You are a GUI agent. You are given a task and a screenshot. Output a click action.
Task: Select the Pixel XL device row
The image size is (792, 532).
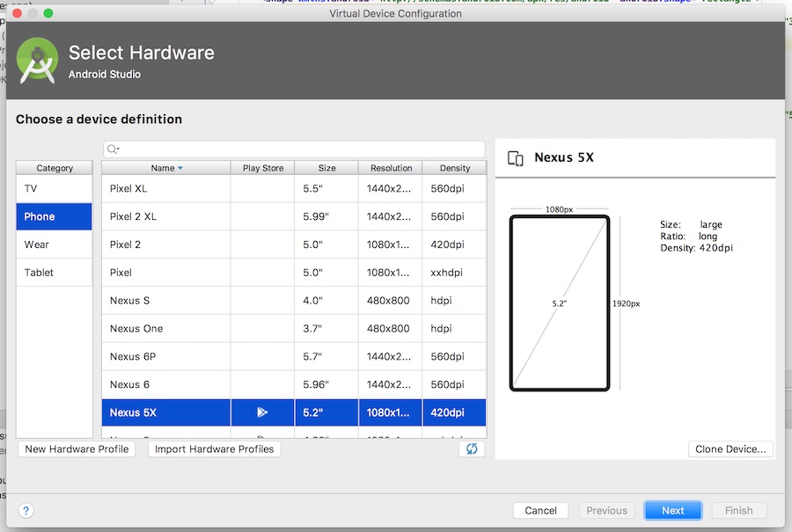(x=294, y=188)
